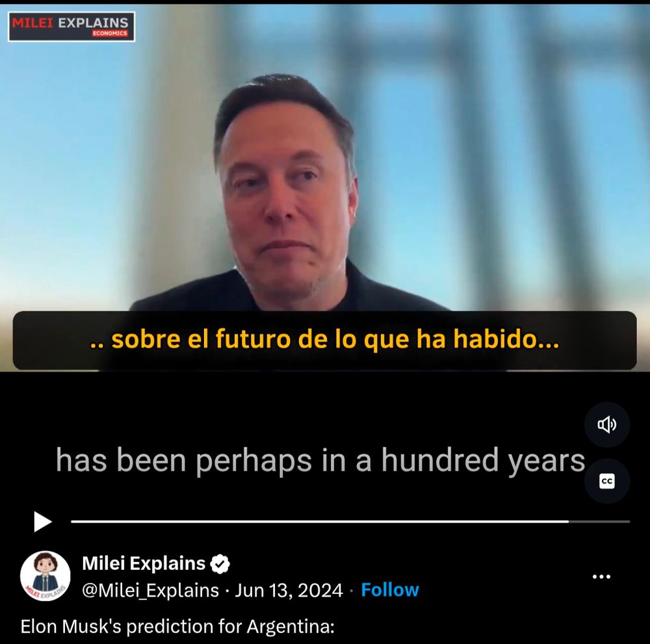The width and height of the screenshot is (650, 644).
Task: Follow the Milei Explains account
Action: 389,589
